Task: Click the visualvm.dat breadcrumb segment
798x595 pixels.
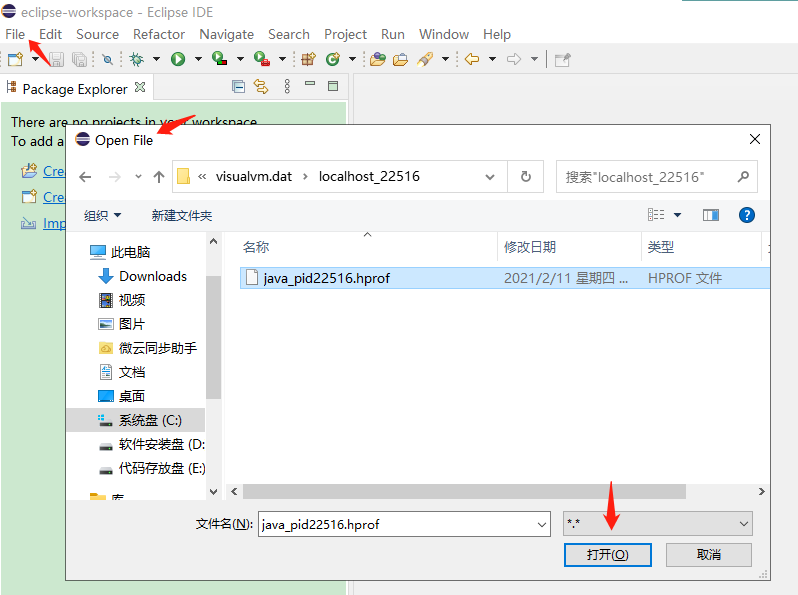Action: [x=254, y=177]
